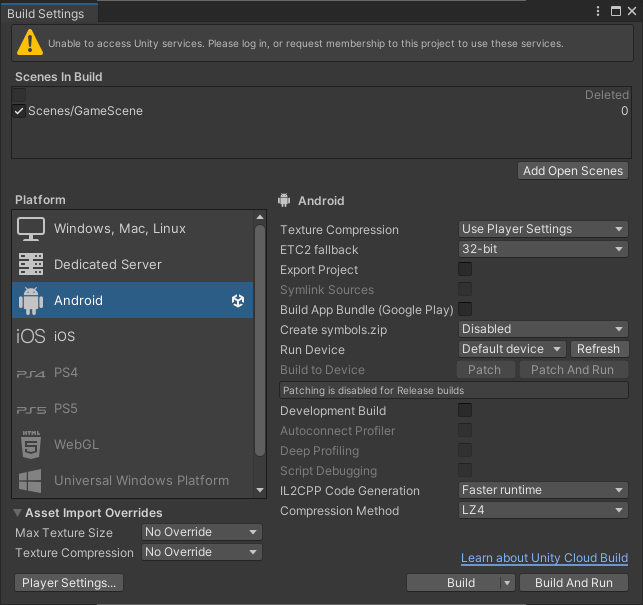Click the Android icon in settings header
643x605 pixels.
(x=284, y=200)
